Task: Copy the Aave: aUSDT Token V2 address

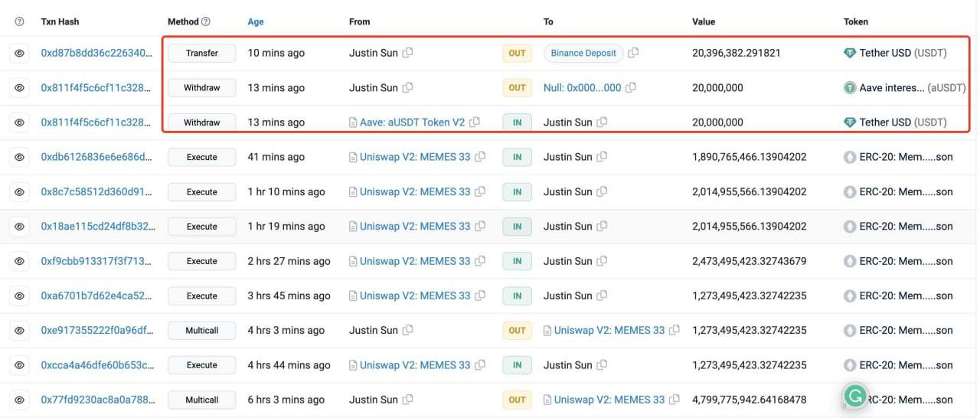Action: pyautogui.click(x=475, y=122)
